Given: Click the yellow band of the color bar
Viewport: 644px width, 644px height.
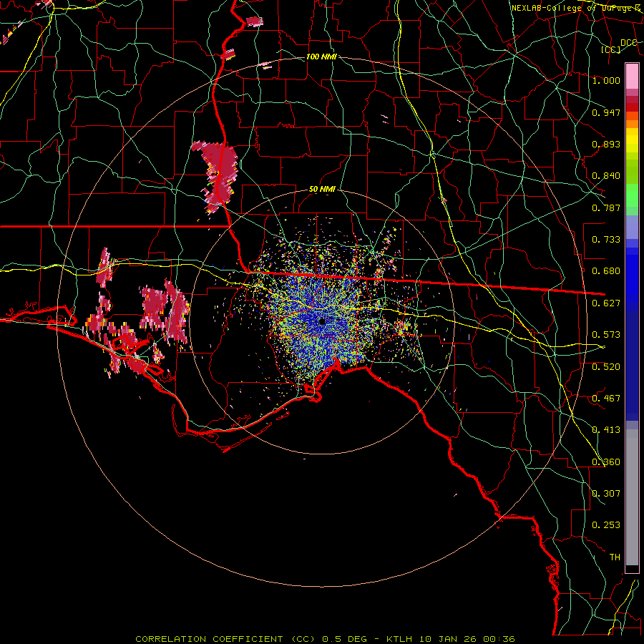Looking at the screenshot, I should (632, 141).
